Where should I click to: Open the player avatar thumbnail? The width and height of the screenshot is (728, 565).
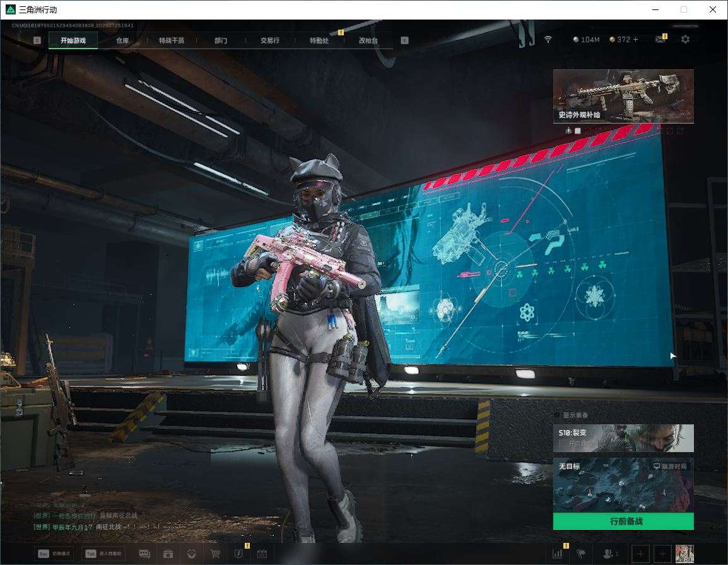pyautogui.click(x=685, y=554)
